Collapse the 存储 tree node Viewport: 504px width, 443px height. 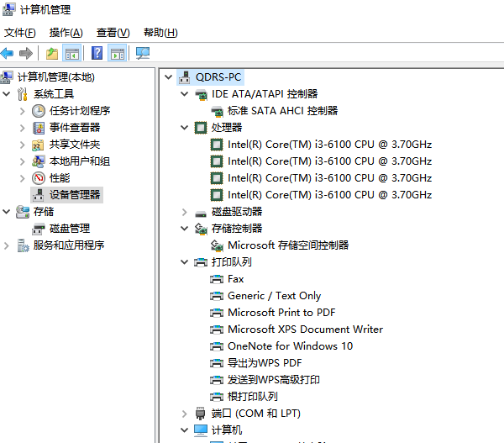point(7,211)
